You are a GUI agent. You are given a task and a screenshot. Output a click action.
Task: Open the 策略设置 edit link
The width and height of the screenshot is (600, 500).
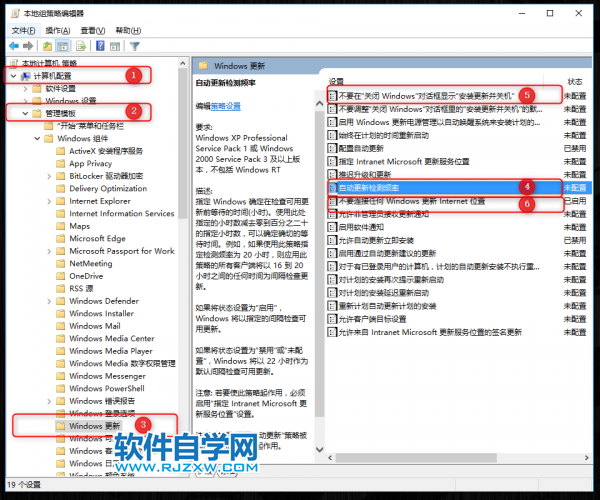(226, 106)
